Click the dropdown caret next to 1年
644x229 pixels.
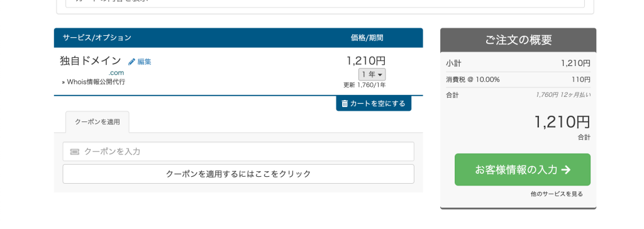coord(380,75)
